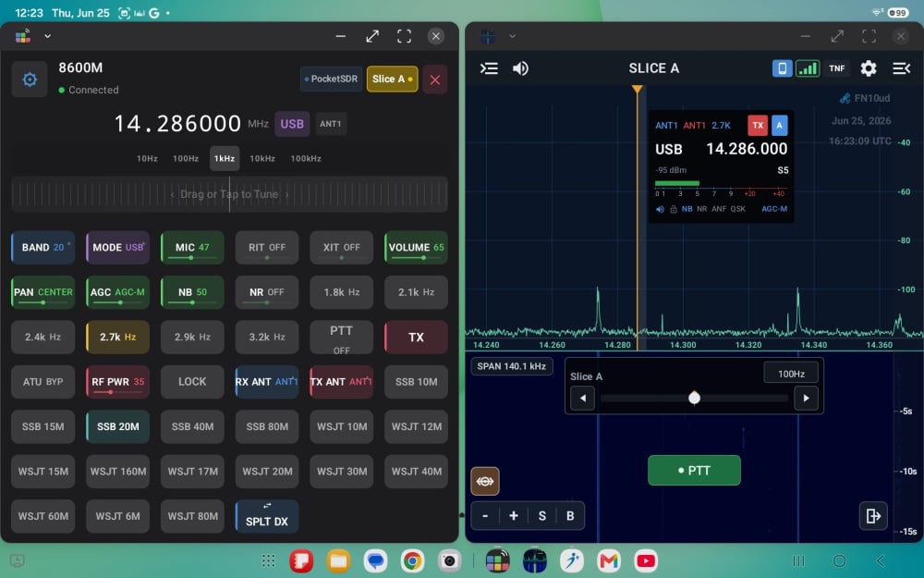Viewport: 924px width, 578px height.
Task: Select the 10kHz tuning step tab
Action: pyautogui.click(x=262, y=159)
